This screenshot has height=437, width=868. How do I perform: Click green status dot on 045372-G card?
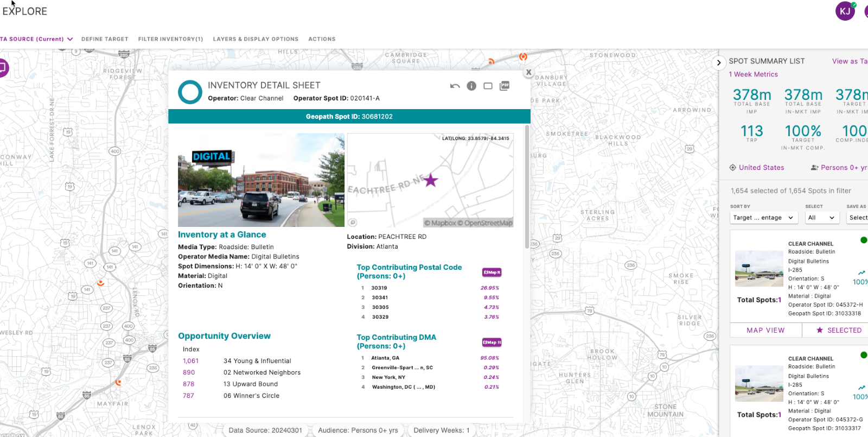pos(864,355)
